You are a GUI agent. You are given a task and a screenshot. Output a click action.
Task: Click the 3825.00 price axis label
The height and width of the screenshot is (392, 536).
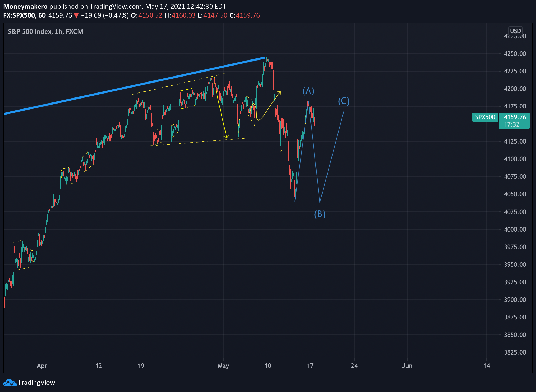(515, 352)
